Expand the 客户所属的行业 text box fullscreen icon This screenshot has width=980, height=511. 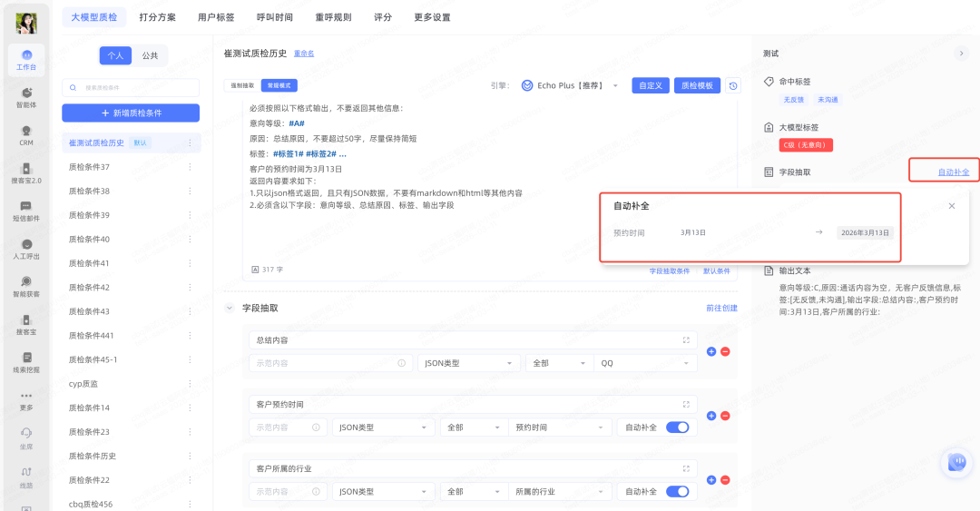686,468
